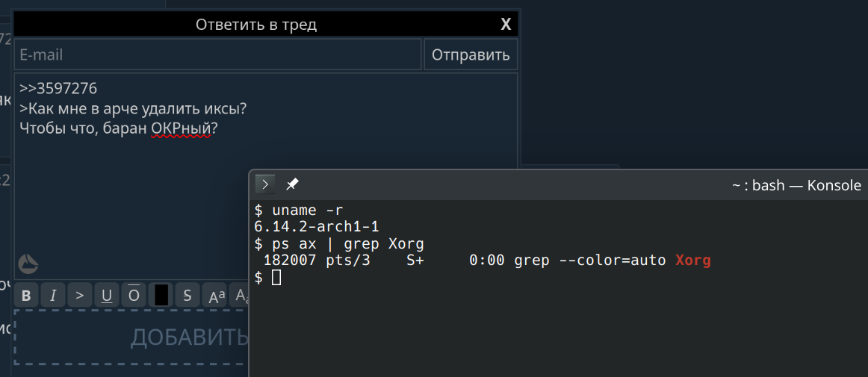
Task: Open the Konsole terminal menu icon
Action: [264, 184]
